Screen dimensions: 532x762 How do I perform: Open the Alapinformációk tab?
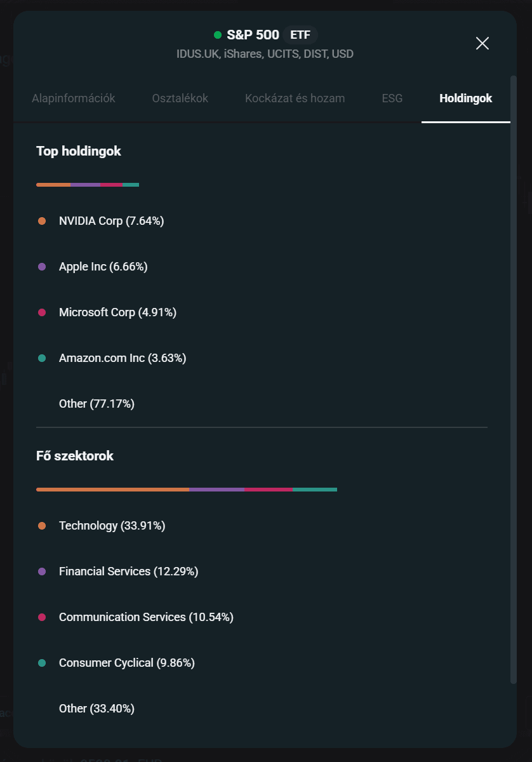pyautogui.click(x=74, y=98)
